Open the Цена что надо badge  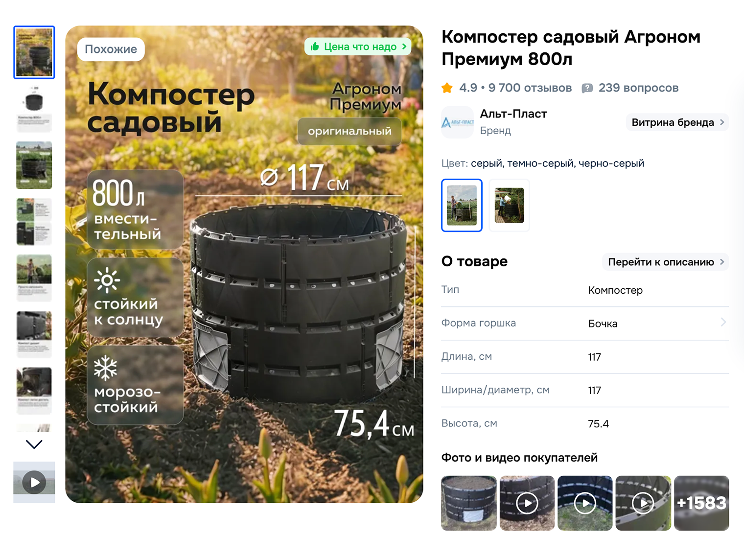(358, 47)
